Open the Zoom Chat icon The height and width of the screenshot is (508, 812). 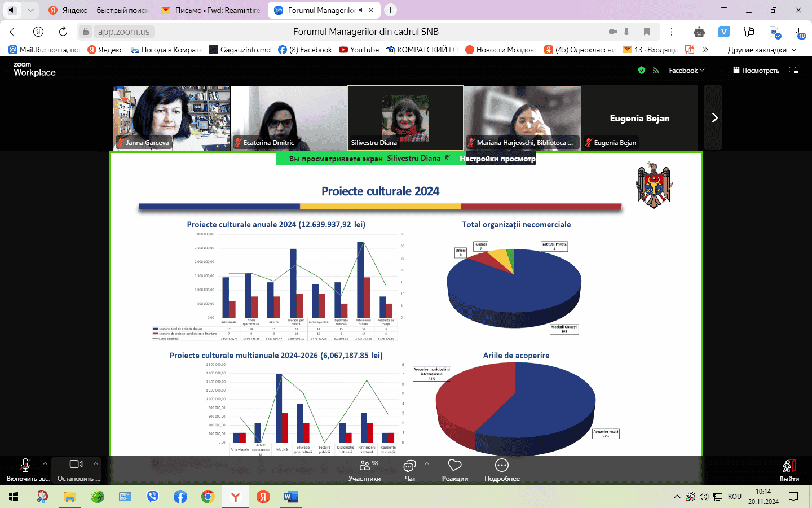click(x=410, y=466)
